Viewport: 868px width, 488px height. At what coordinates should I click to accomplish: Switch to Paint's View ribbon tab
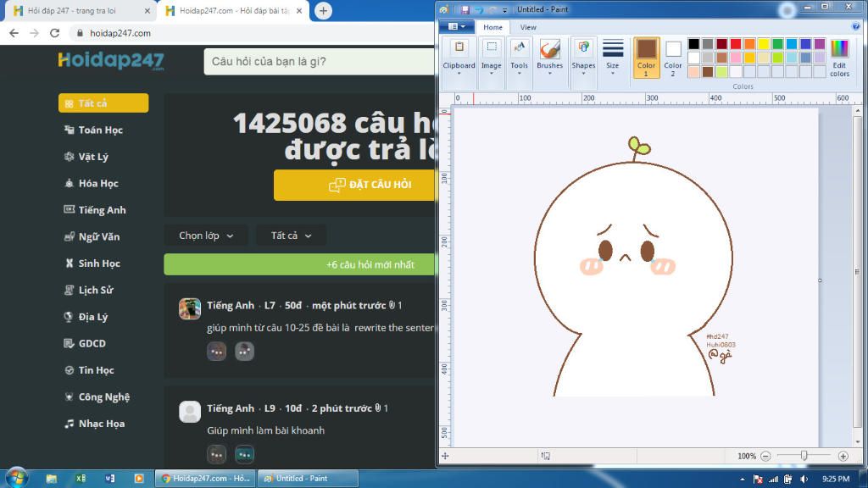click(x=528, y=27)
